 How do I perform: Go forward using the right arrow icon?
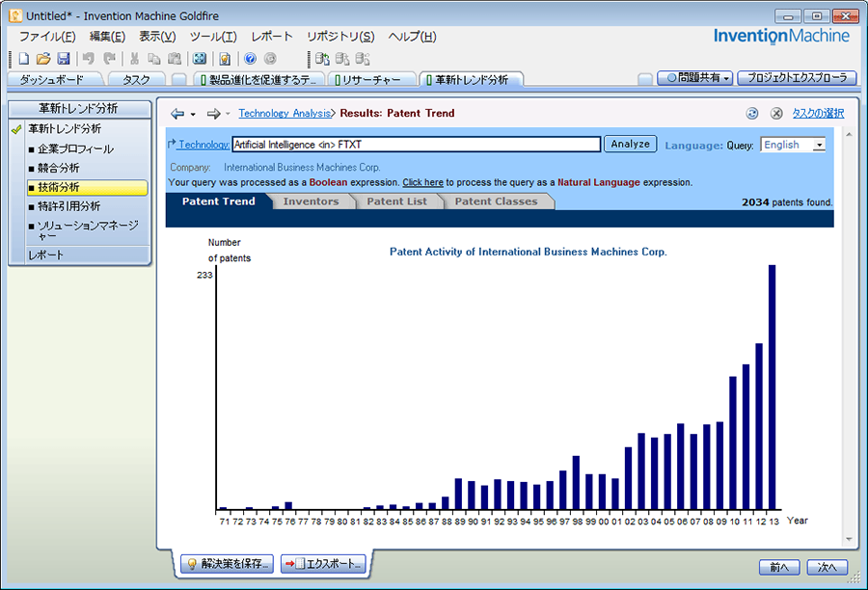coord(214,114)
